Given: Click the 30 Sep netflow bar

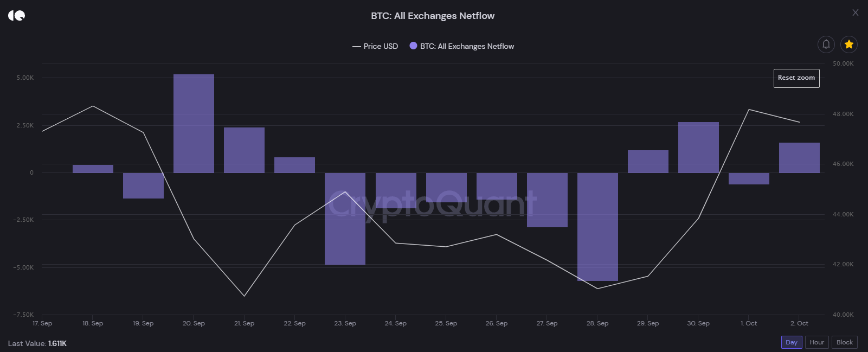Looking at the screenshot, I should [698, 148].
